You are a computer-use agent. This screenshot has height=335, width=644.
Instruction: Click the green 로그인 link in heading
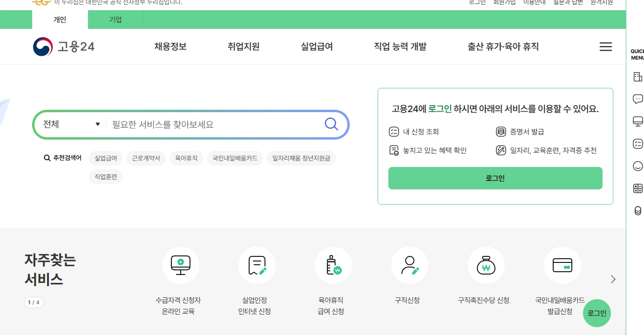[x=440, y=109]
